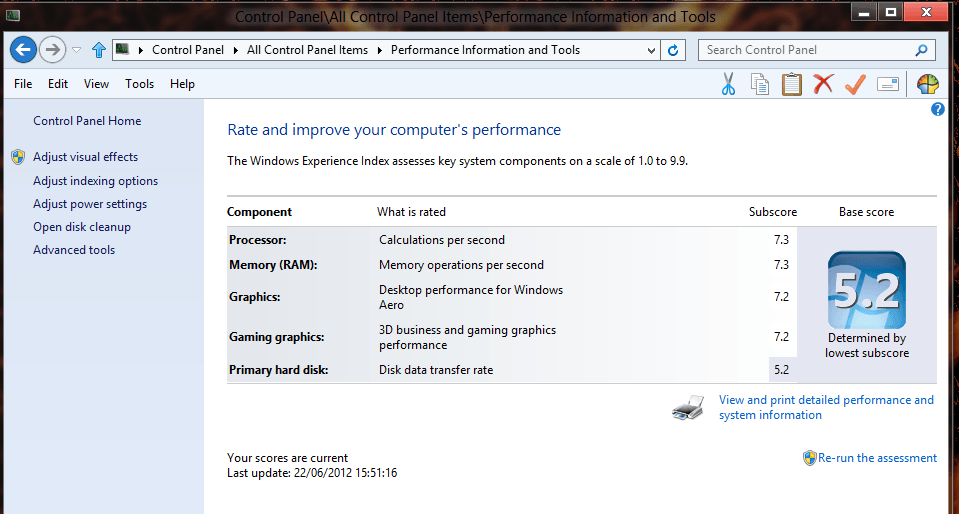Image resolution: width=959 pixels, height=514 pixels.
Task: Click the orange checkmark toolbar icon
Action: 855,84
